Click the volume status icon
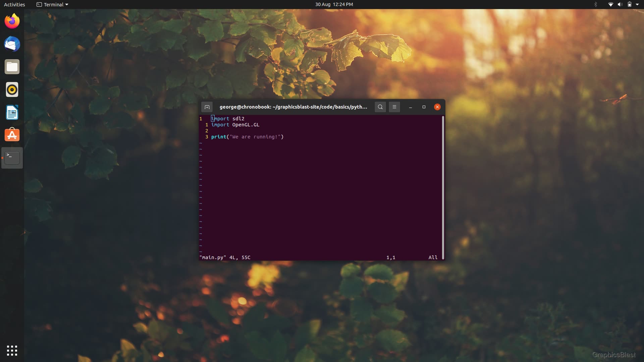Screen dimensions: 644x362 click(x=620, y=4)
